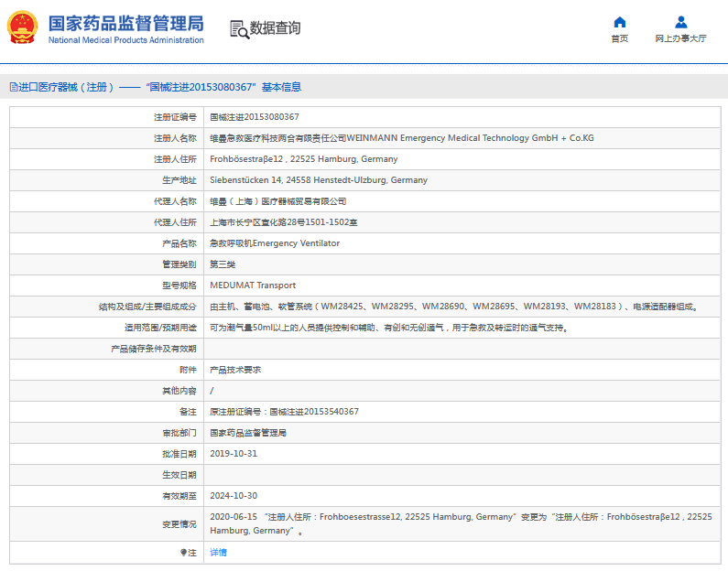728x571 pixels.
Task: Click the 审批部门 row label
Action: [x=179, y=433]
